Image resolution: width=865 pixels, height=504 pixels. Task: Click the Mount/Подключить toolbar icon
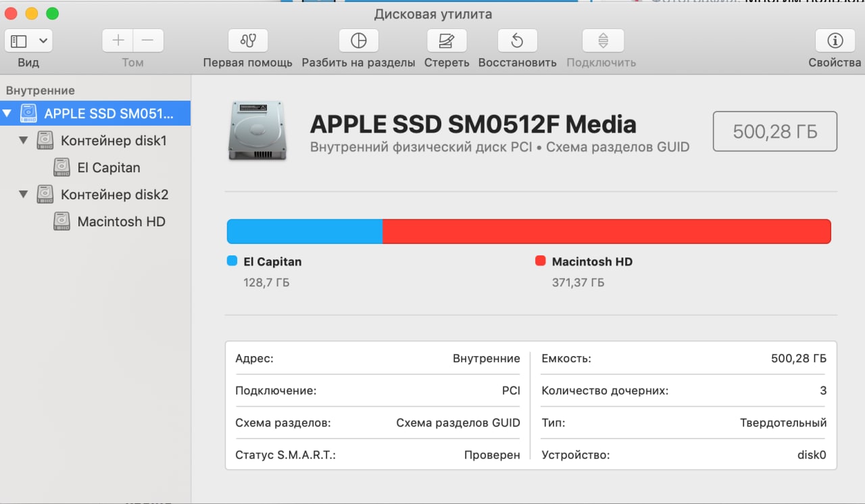603,41
